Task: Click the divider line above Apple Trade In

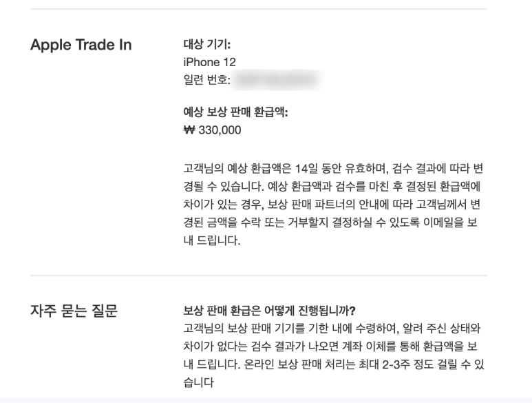Action: (x=258, y=9)
